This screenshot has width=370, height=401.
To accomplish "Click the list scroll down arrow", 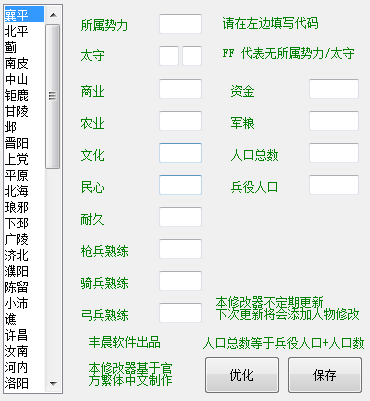I will (x=53, y=384).
